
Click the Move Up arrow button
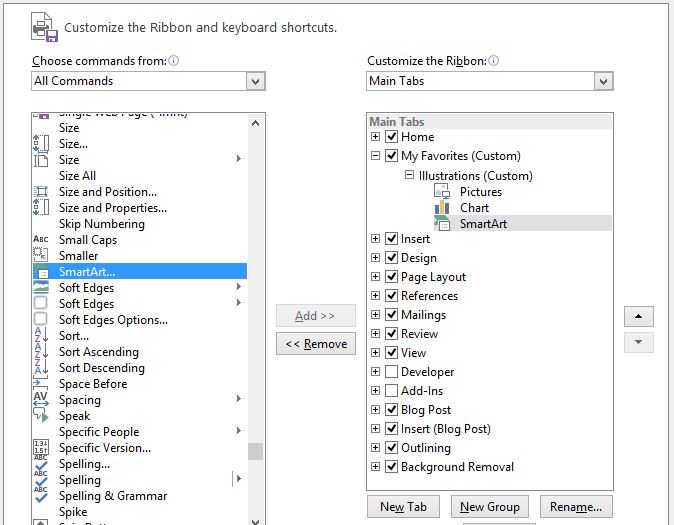click(x=637, y=317)
